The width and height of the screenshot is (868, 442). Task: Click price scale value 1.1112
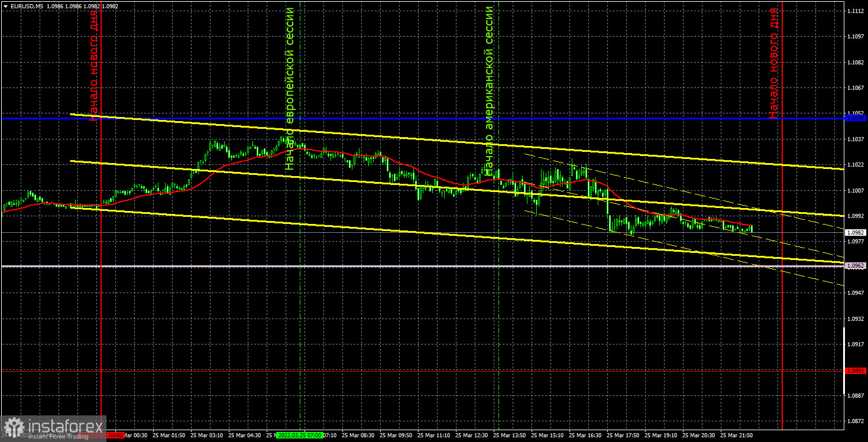pyautogui.click(x=856, y=11)
